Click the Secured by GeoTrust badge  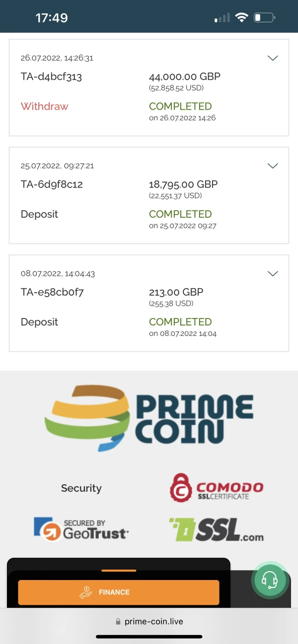(81, 529)
